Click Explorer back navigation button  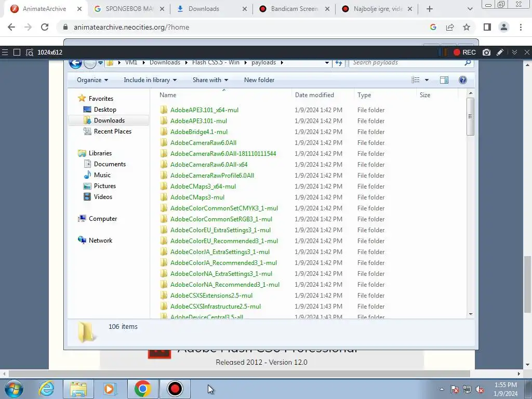[x=75, y=63]
